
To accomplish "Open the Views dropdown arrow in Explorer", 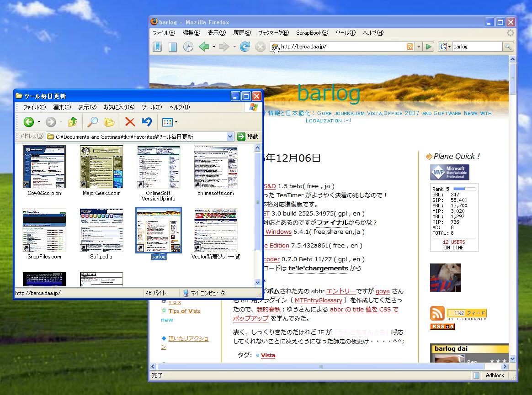I will [176, 122].
